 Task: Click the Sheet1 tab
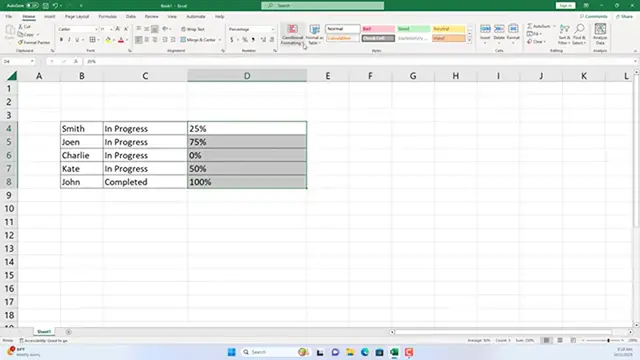coord(44,332)
